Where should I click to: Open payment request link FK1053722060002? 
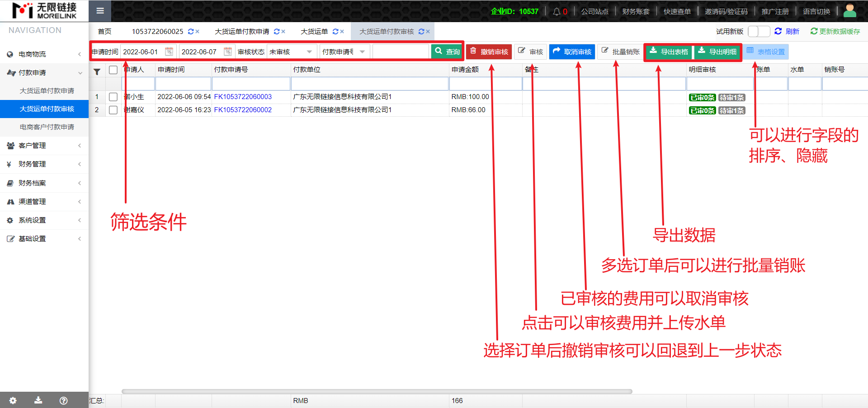[243, 110]
